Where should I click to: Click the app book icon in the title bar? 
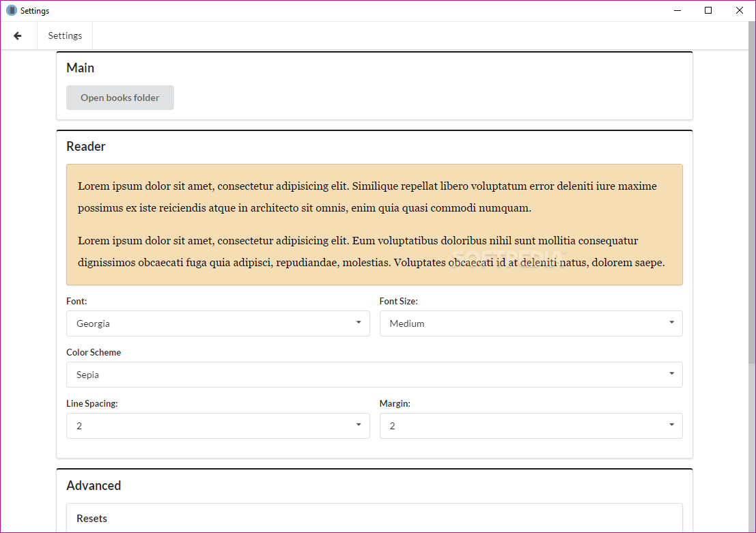point(11,10)
